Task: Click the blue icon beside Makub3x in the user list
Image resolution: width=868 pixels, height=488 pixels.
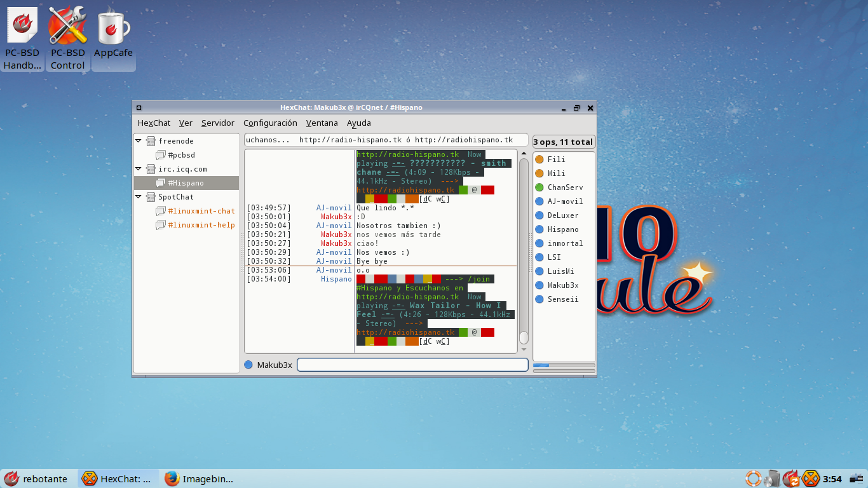Action: pos(539,285)
